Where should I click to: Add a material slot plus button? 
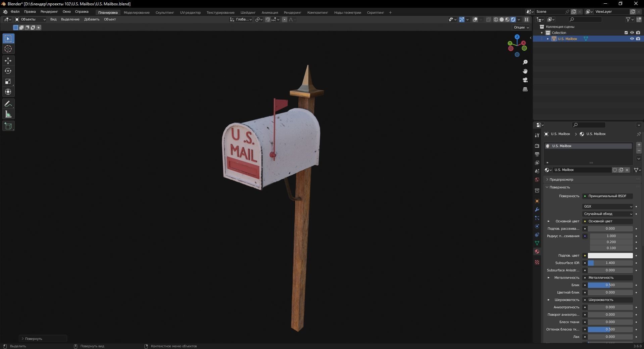click(639, 145)
